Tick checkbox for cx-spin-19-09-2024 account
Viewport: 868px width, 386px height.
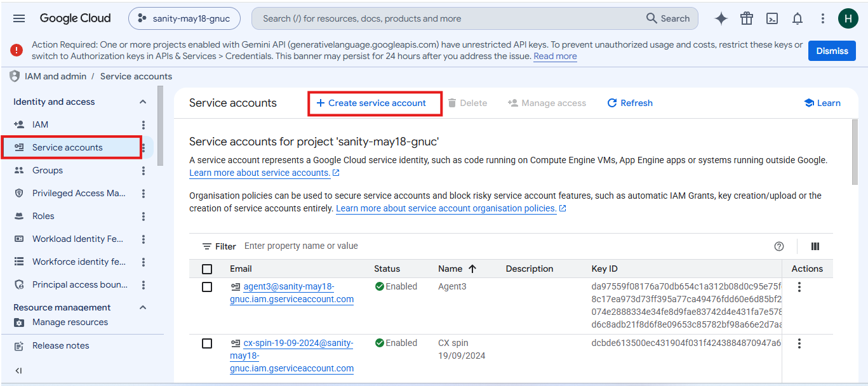click(207, 343)
